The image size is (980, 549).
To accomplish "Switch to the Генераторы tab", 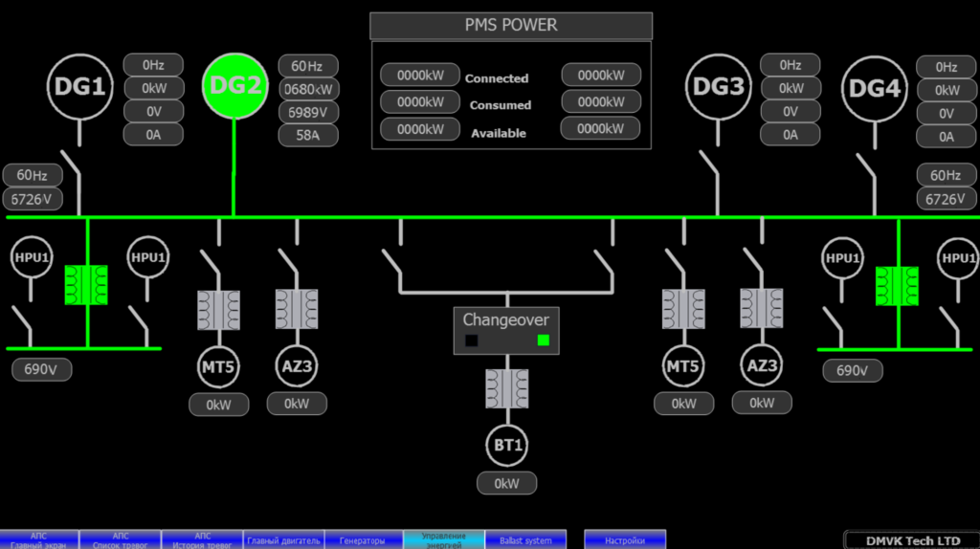I will coord(365,540).
